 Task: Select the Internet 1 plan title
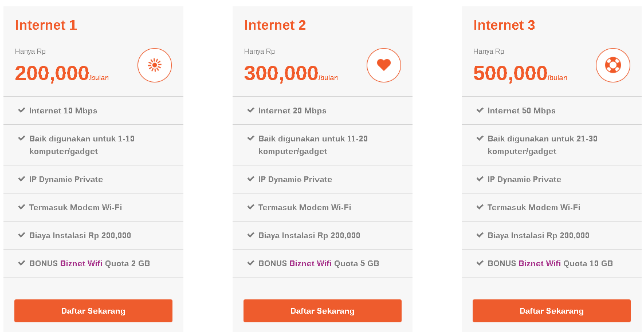[x=46, y=25]
